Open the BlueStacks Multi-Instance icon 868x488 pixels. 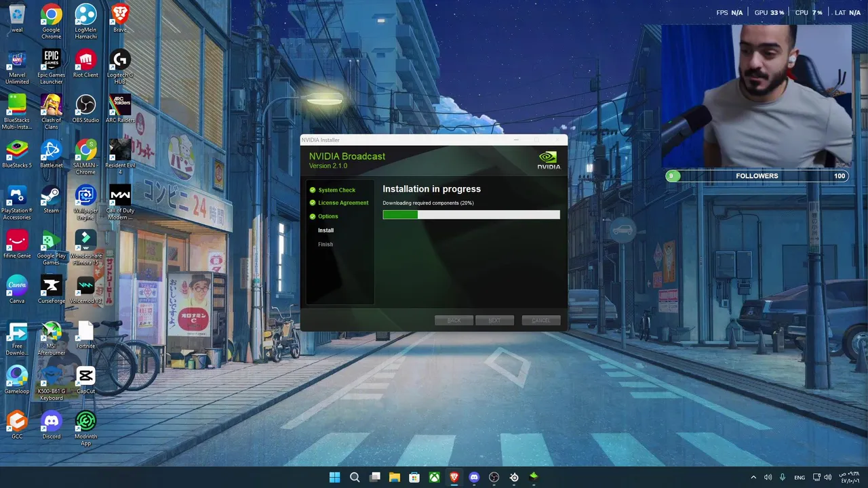17,112
